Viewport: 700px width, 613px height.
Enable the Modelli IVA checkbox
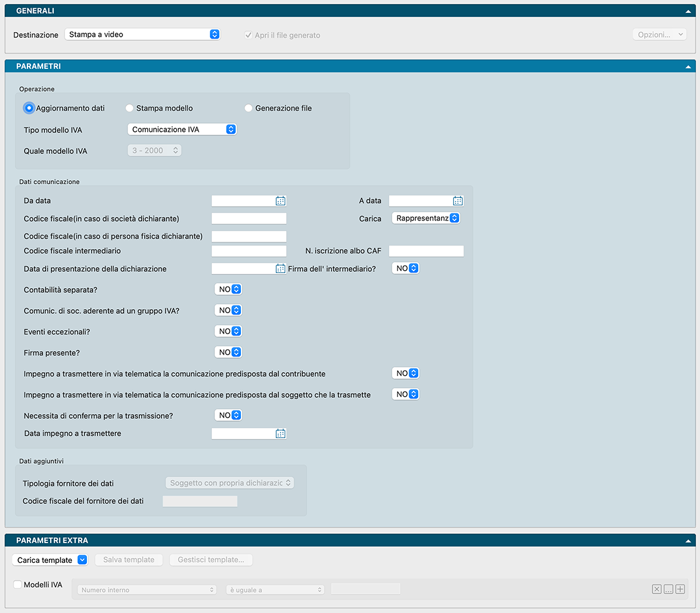click(x=17, y=584)
